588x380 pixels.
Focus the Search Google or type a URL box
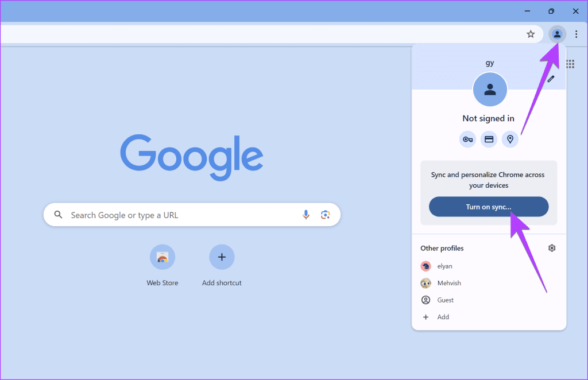coord(192,215)
